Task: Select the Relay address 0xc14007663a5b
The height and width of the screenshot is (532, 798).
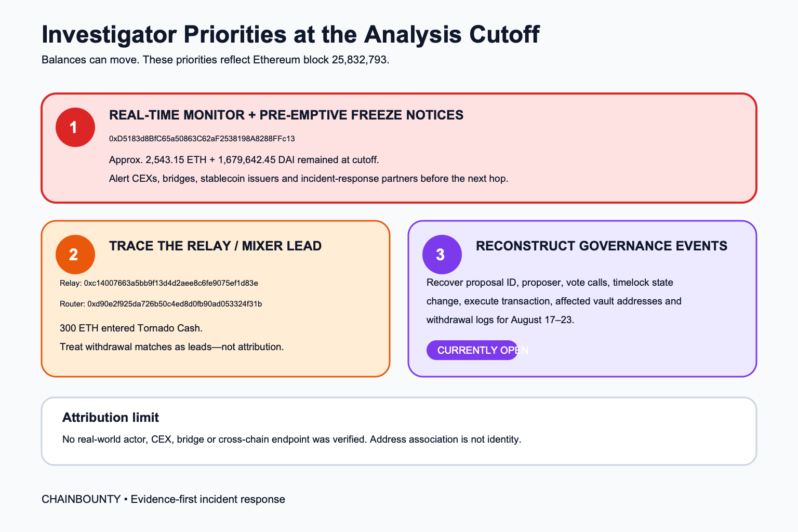Action: click(x=159, y=283)
